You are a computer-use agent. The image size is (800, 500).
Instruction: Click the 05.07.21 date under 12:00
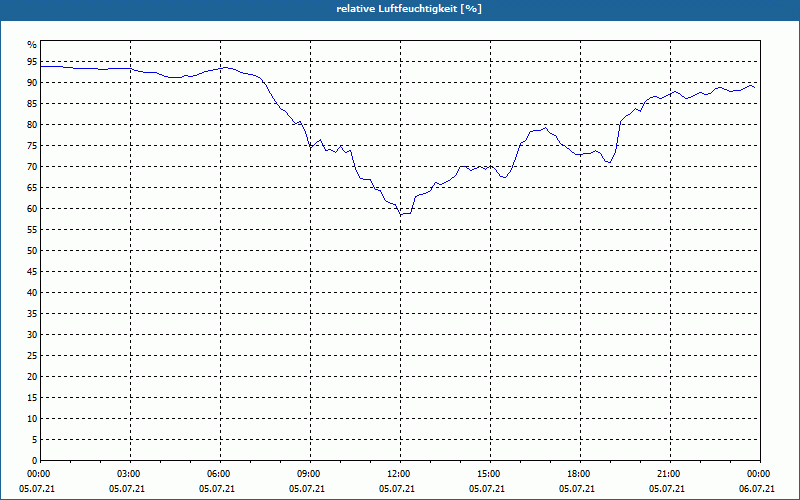[x=396, y=489]
